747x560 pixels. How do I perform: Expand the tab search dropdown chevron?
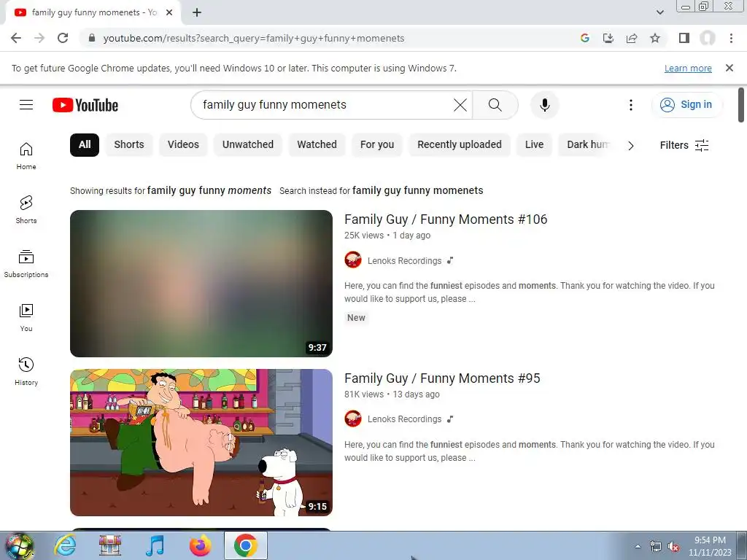pos(659,12)
